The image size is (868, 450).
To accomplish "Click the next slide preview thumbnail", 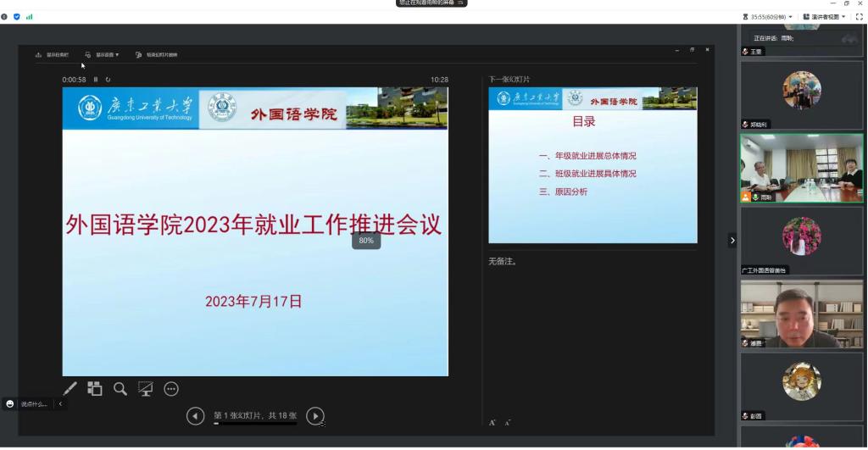I will pos(593,165).
